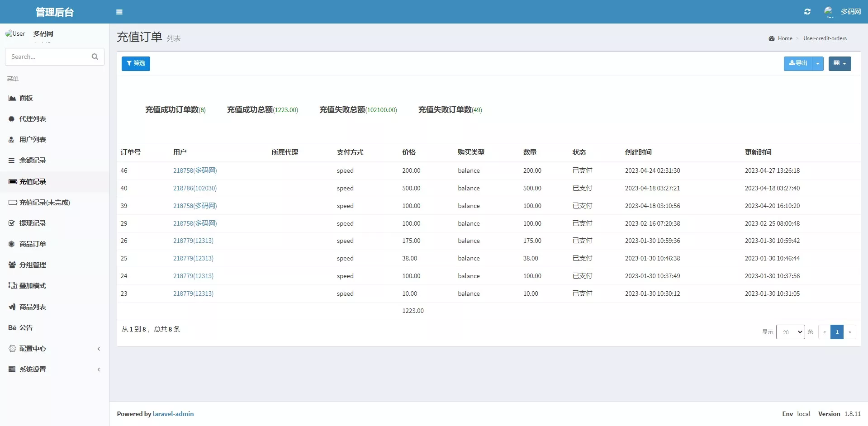Go to 提现记录 in sidebar
Image resolution: width=868 pixels, height=426 pixels.
(32, 223)
